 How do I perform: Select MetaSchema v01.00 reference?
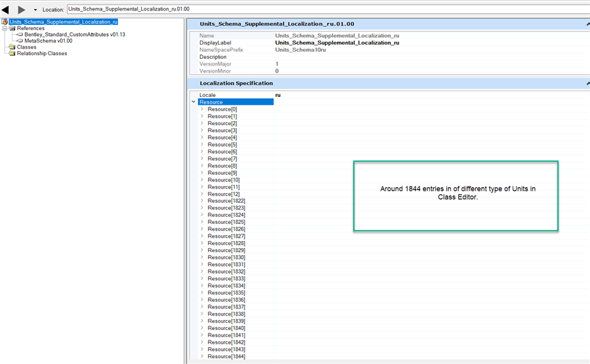48,41
